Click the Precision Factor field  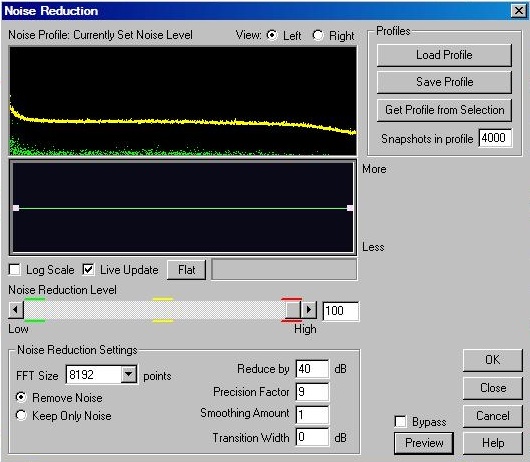pos(312,392)
